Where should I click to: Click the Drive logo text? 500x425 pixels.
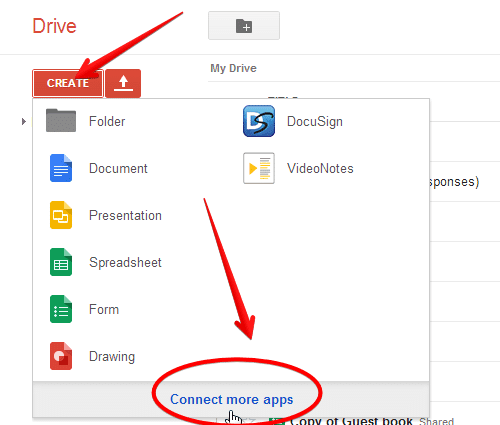54,26
